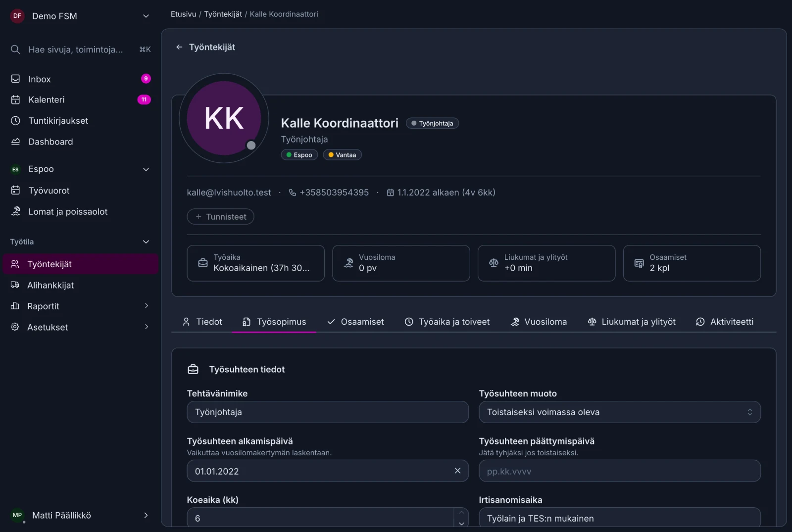This screenshot has height=532, width=792.
Task: Click the Etusivu breadcrumb link
Action: (x=183, y=14)
